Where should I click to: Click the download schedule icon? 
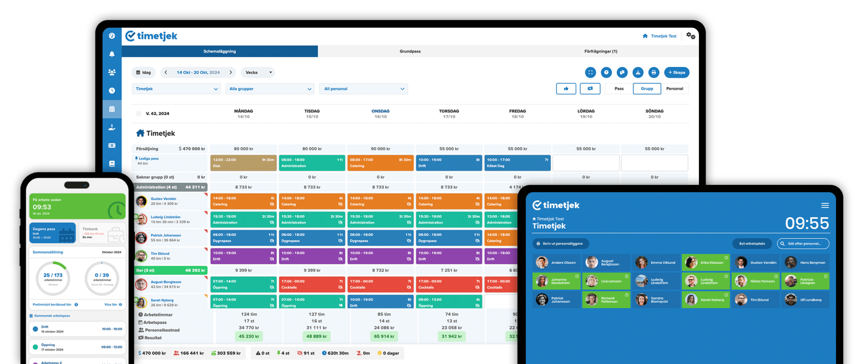click(638, 73)
